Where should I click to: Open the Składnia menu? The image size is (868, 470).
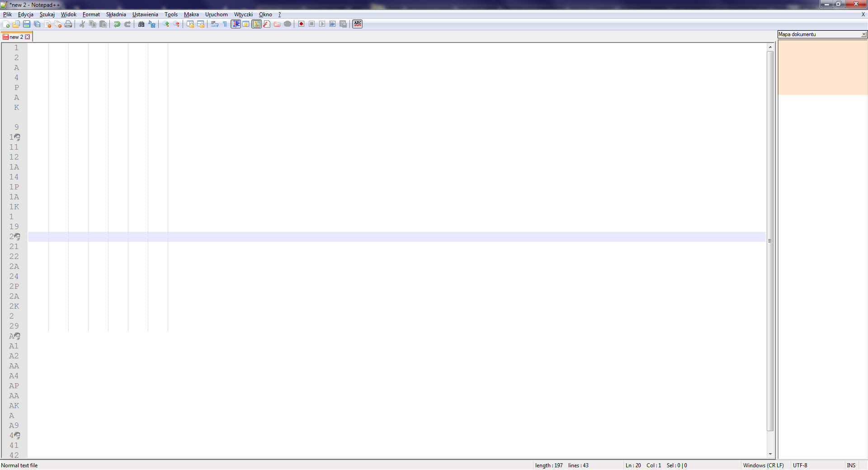[x=116, y=14]
